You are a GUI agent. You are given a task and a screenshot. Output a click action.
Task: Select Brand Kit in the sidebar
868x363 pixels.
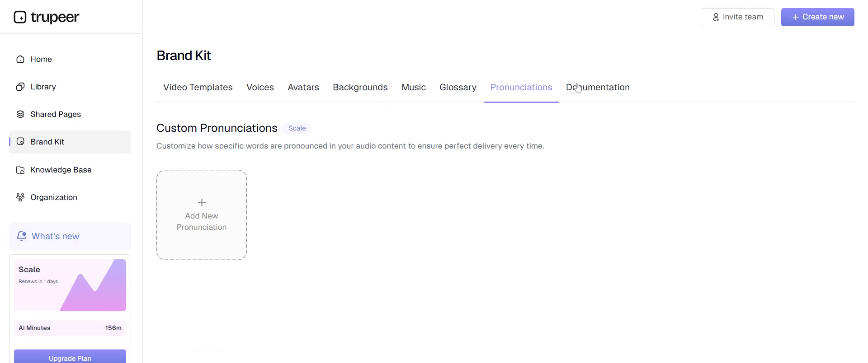(70, 142)
